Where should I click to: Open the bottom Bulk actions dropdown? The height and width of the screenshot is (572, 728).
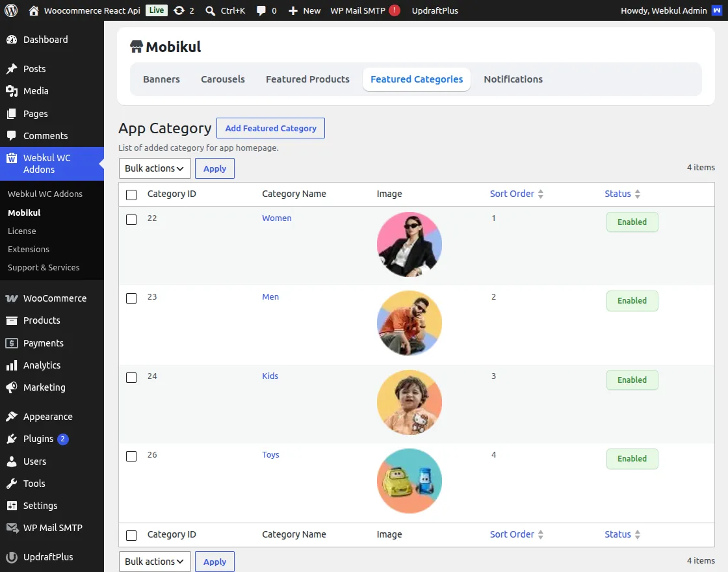[155, 562]
